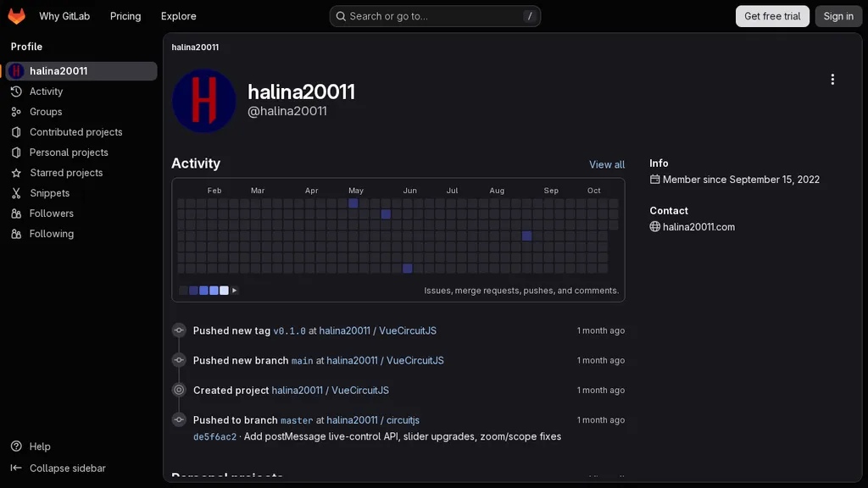Click the Snippets scissors icon
This screenshot has width=868, height=488.
[x=16, y=193]
